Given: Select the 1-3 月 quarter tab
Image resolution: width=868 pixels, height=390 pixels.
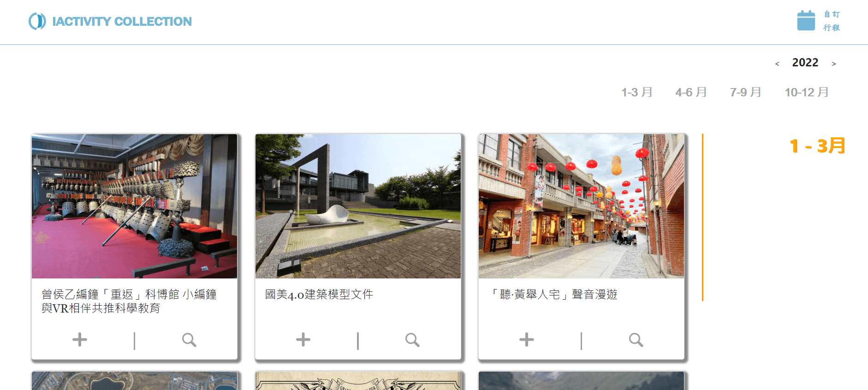Looking at the screenshot, I should click(637, 92).
